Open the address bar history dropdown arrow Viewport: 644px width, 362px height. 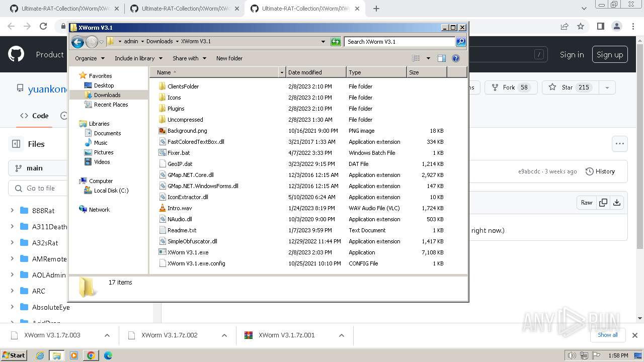point(323,42)
